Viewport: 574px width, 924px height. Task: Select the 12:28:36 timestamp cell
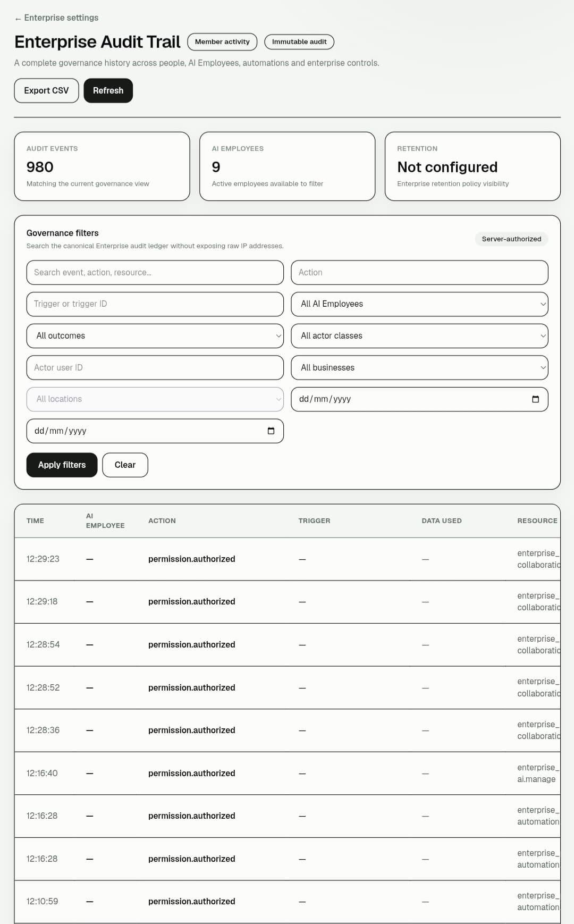43,730
